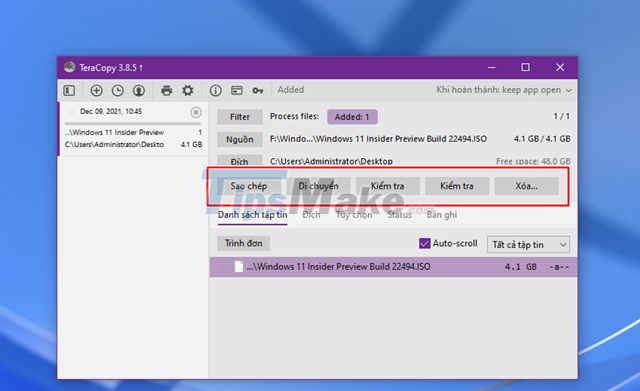Click the info circle icon
640x391 pixels.
pos(216,90)
